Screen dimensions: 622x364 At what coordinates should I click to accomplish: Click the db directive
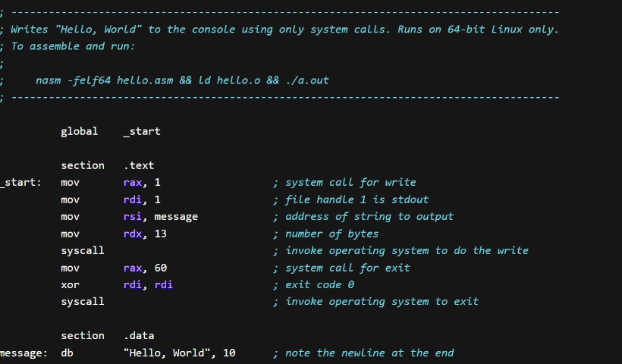click(x=67, y=353)
